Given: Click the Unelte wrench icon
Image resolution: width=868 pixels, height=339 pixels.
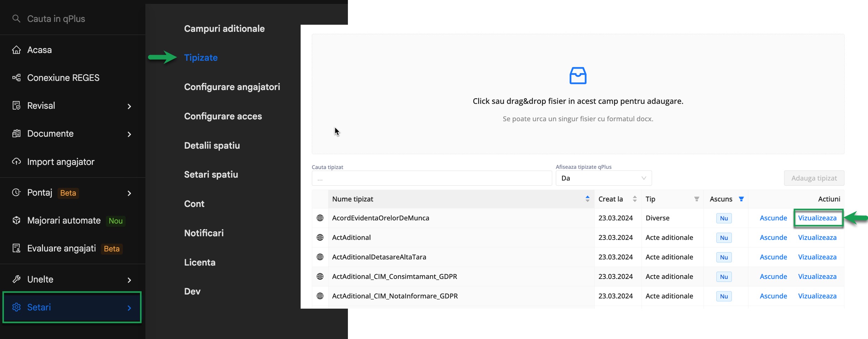Looking at the screenshot, I should [16, 279].
